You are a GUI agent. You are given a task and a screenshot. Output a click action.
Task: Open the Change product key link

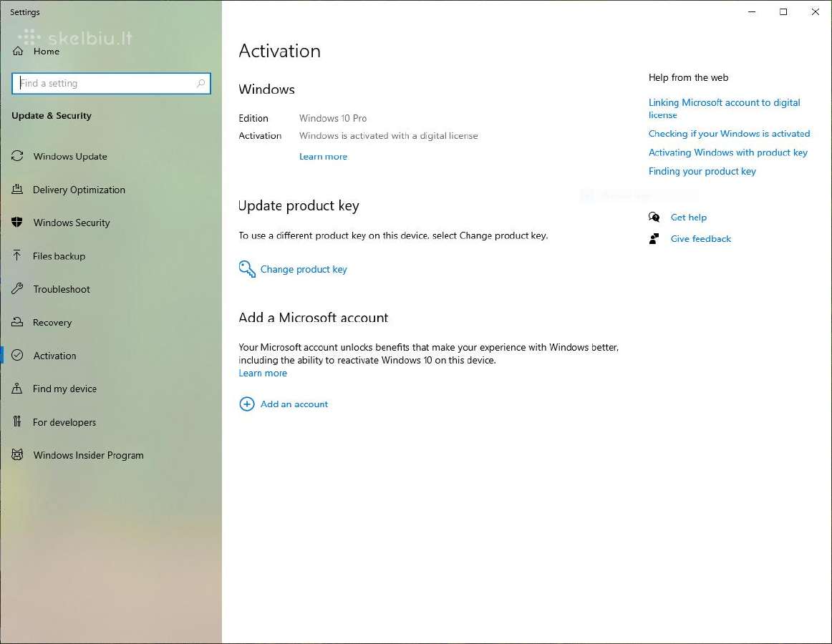coord(304,270)
